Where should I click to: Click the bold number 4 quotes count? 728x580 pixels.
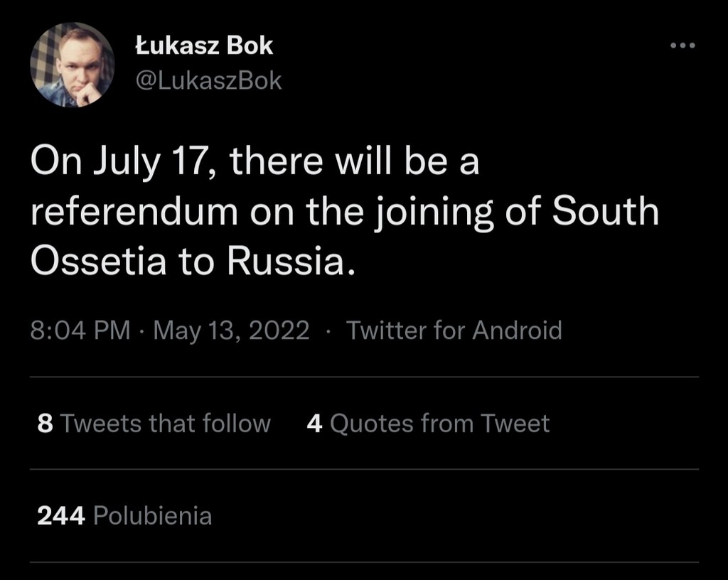click(x=314, y=424)
